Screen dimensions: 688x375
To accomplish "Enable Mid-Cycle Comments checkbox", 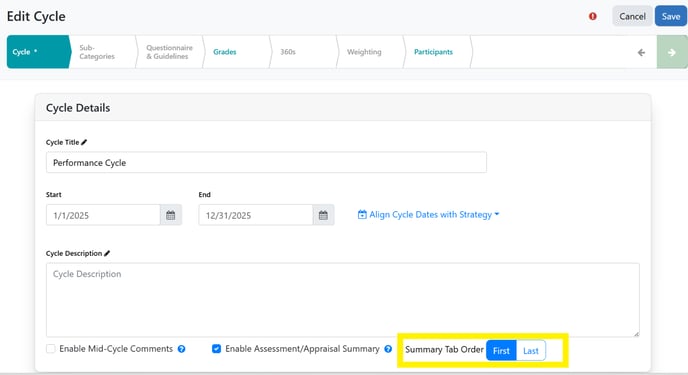I will coord(51,349).
